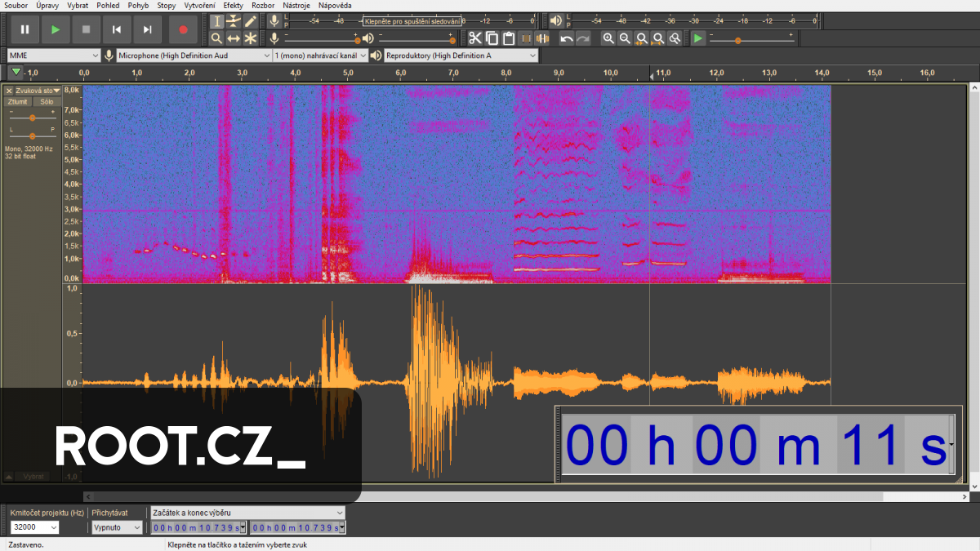Fit the project in the window
980x551 pixels.
click(660, 38)
